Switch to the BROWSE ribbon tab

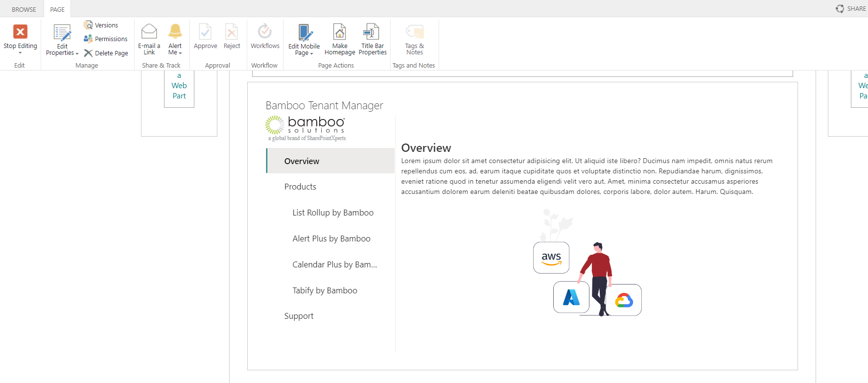click(x=24, y=9)
